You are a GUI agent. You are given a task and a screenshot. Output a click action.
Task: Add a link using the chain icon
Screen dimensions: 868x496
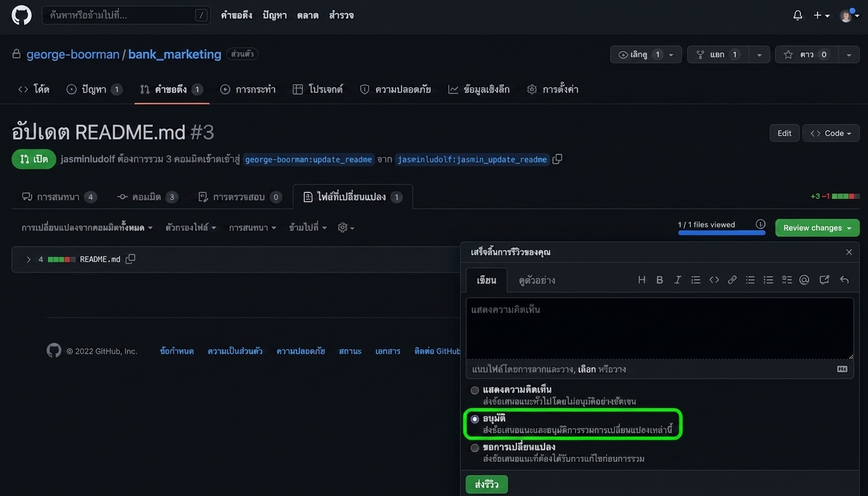(x=732, y=280)
